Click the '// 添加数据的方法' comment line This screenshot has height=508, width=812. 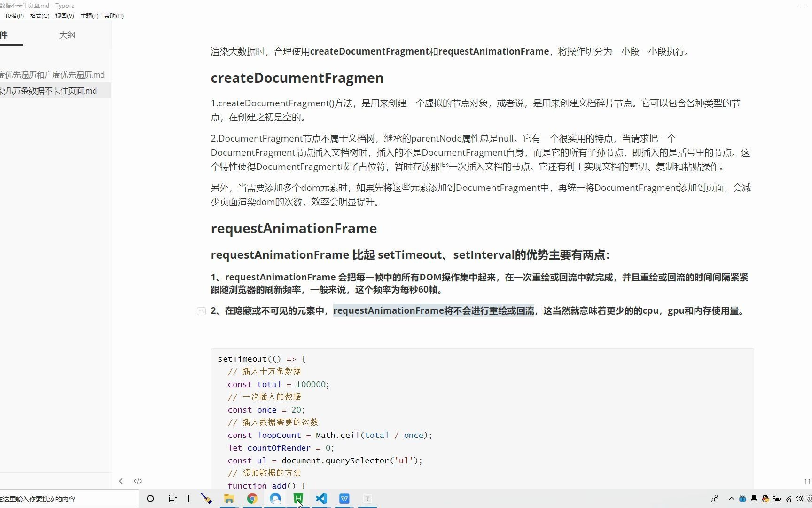tap(264, 473)
